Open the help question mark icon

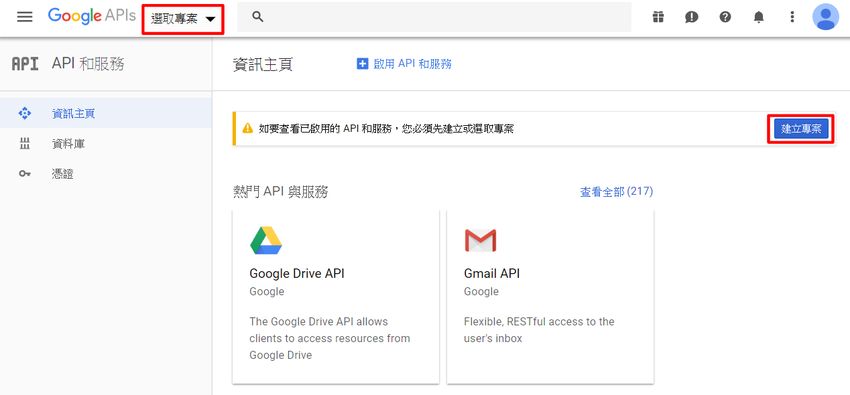click(x=725, y=17)
